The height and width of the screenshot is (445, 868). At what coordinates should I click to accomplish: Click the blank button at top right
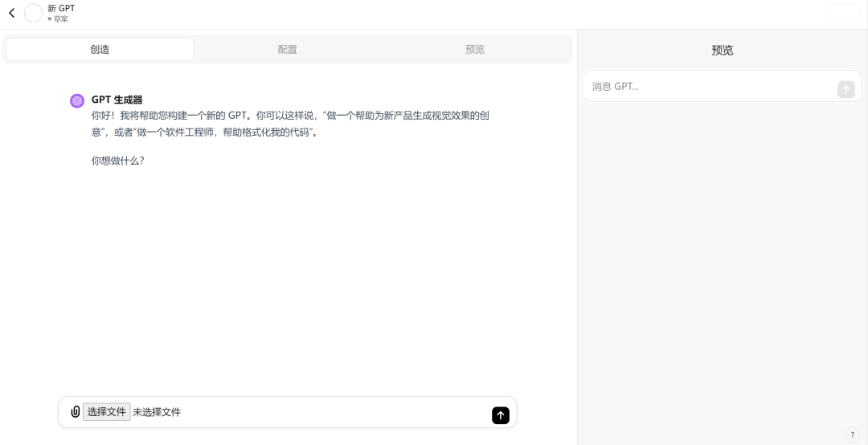tap(842, 13)
